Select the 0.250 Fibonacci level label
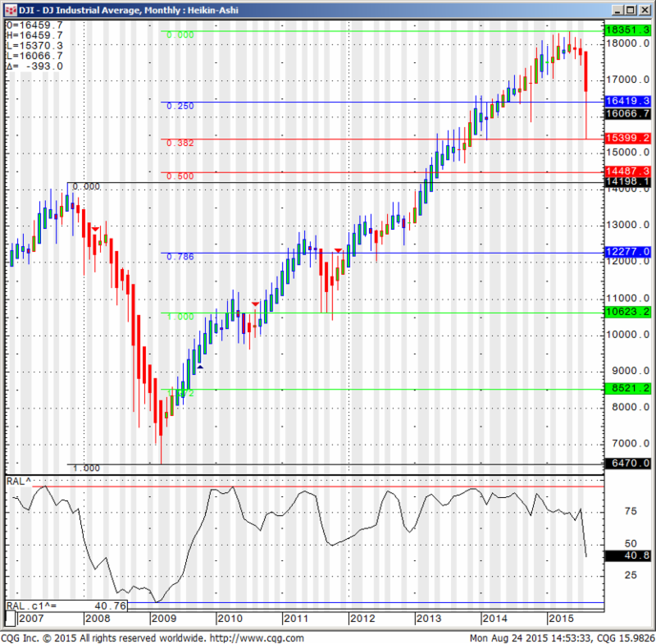This screenshot has height=644, width=656. tap(180, 107)
